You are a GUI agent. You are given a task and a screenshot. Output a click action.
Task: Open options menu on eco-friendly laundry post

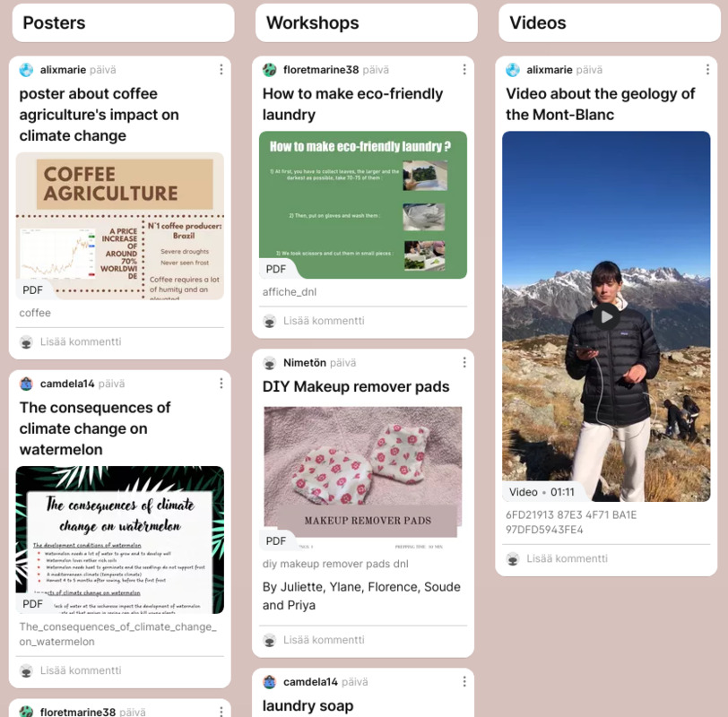464,70
